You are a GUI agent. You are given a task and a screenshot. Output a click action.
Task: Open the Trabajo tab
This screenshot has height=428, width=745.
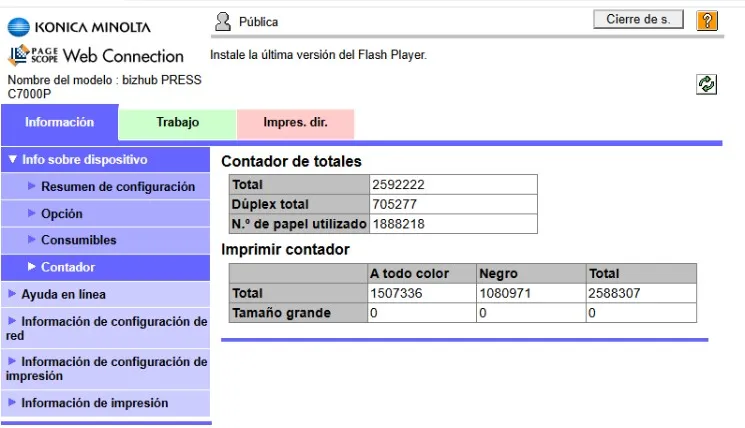177,123
